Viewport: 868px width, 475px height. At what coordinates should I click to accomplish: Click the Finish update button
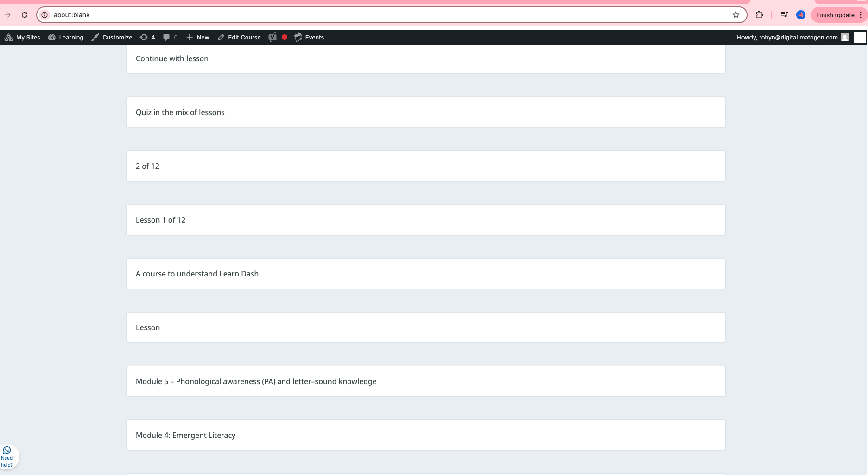(x=835, y=15)
